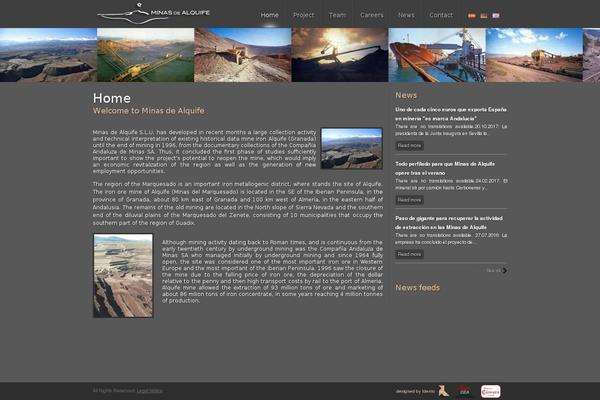This screenshot has height=400, width=600.
Task: Open headline 'Paso de gigante para recuperar la actividad'
Action: pos(449,222)
